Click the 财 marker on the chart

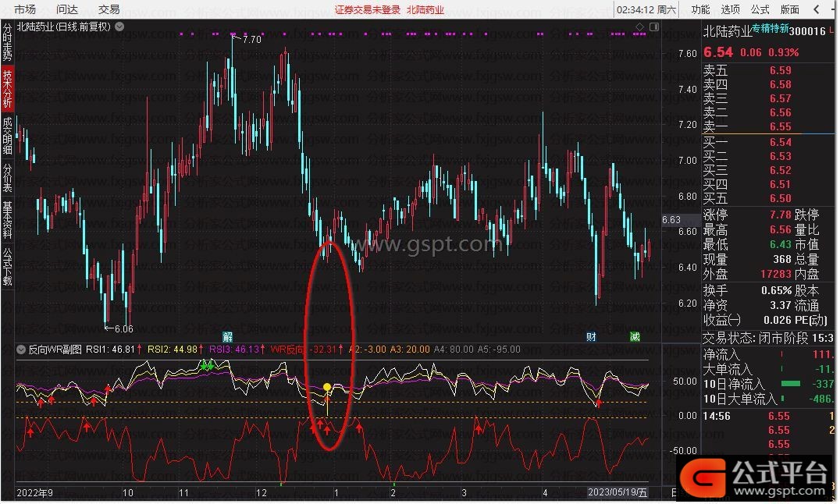(x=591, y=337)
